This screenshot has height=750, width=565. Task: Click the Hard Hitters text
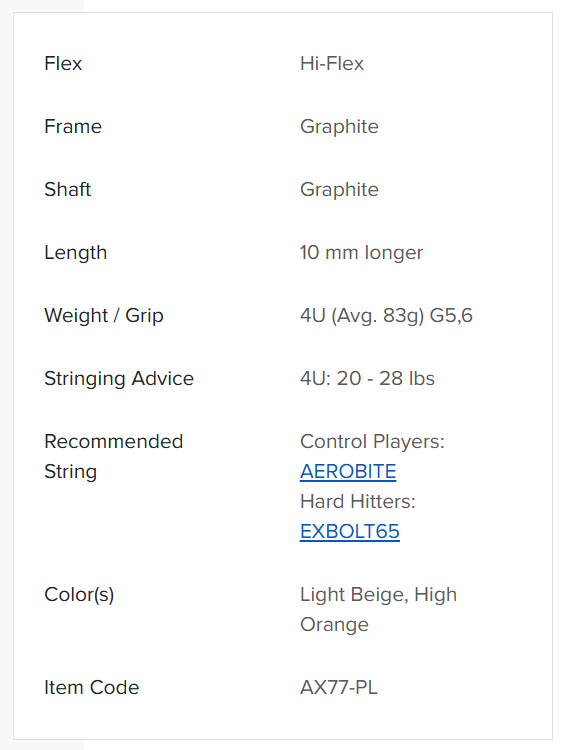coord(357,502)
